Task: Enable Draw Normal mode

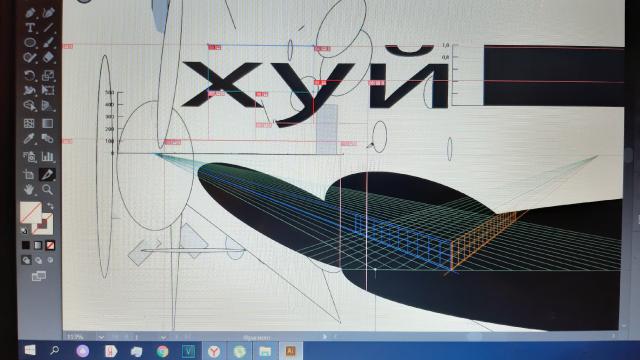Action: tap(26, 260)
